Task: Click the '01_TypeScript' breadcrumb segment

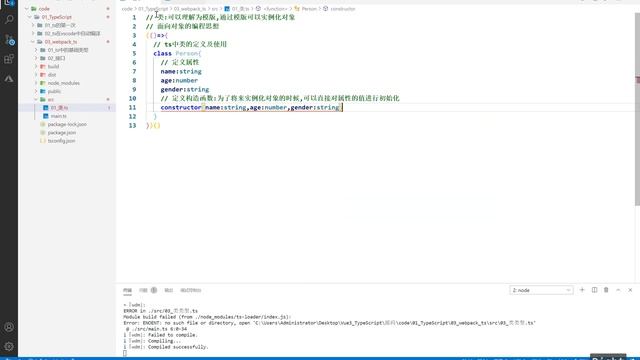Action: tap(153, 9)
